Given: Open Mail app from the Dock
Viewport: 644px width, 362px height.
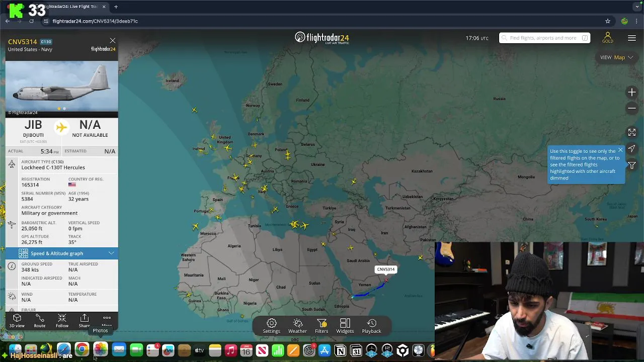Looking at the screenshot, I should tap(119, 350).
